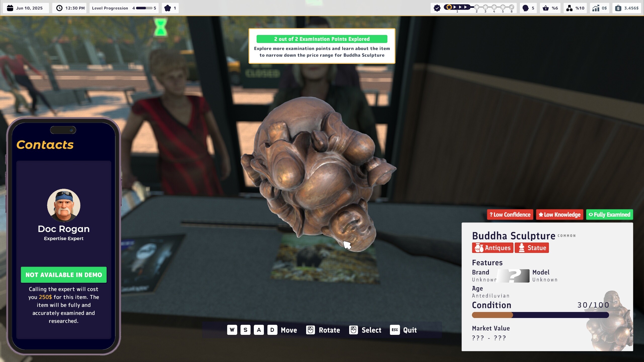This screenshot has height=362, width=644.
Task: Toggle the Low Knowledge status badge
Action: tap(559, 214)
